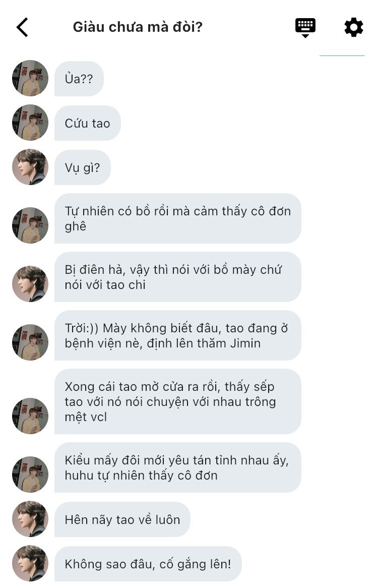Tap the message mentioning "thăm Jimin"
Screen dimensions: 378x588
[x=177, y=335]
